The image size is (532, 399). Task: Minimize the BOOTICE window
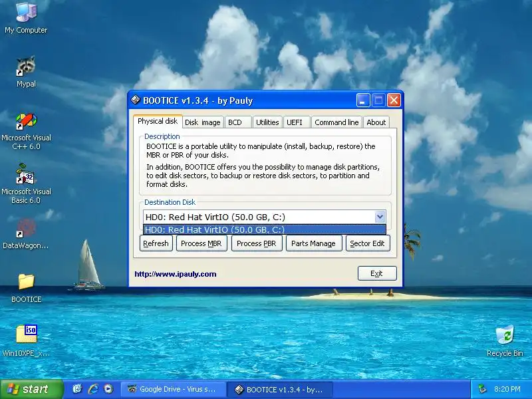point(362,100)
